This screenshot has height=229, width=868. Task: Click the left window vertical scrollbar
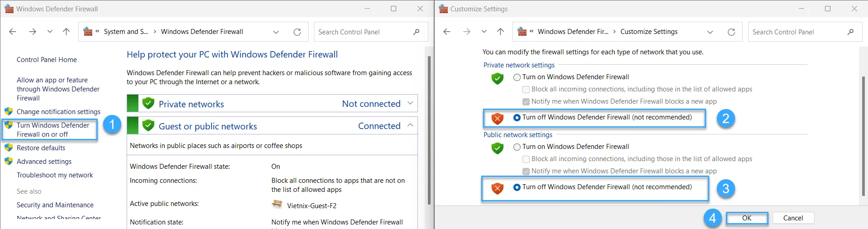click(429, 130)
